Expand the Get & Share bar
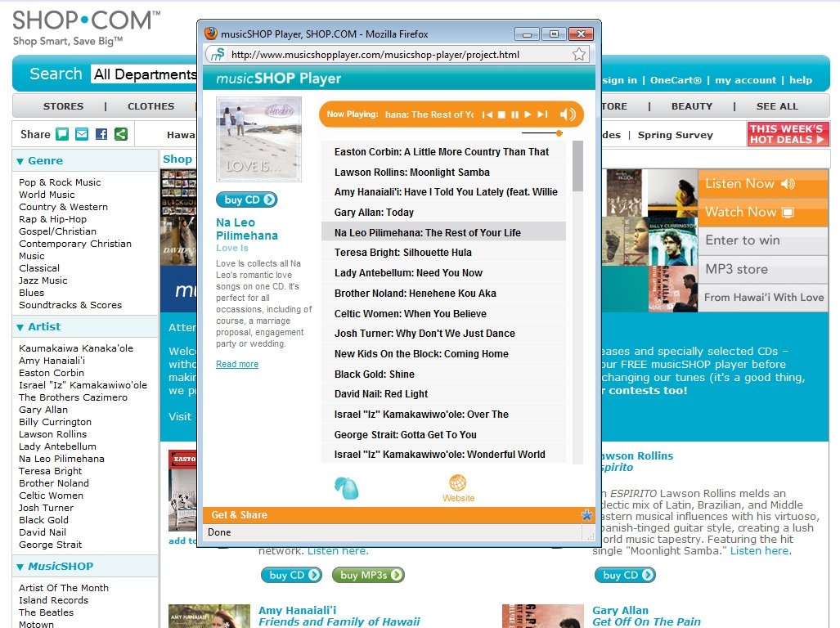 point(398,515)
